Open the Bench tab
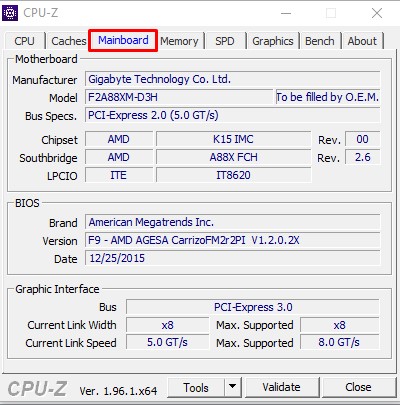This screenshot has width=400, height=405. (x=320, y=41)
